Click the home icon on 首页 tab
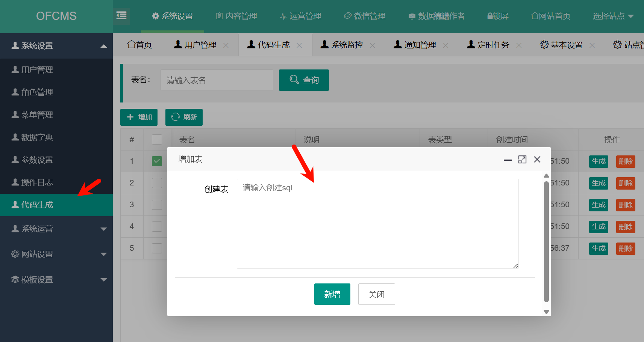This screenshot has height=342, width=644. click(x=131, y=45)
